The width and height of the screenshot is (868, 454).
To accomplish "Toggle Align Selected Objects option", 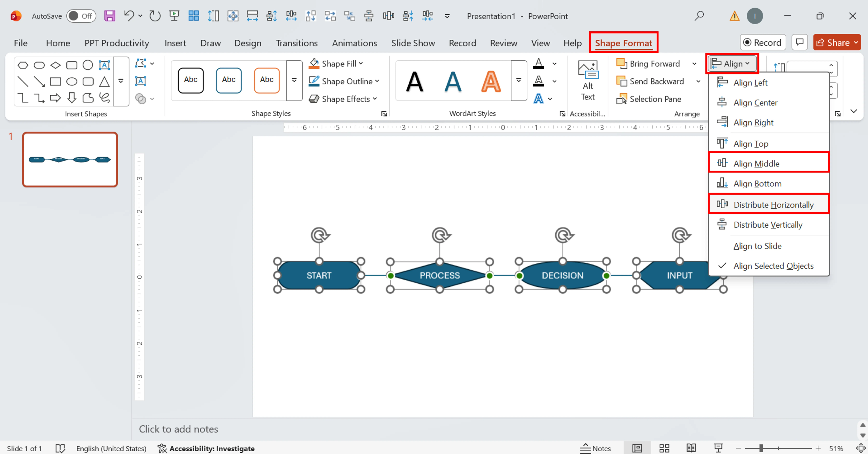I will (769, 266).
